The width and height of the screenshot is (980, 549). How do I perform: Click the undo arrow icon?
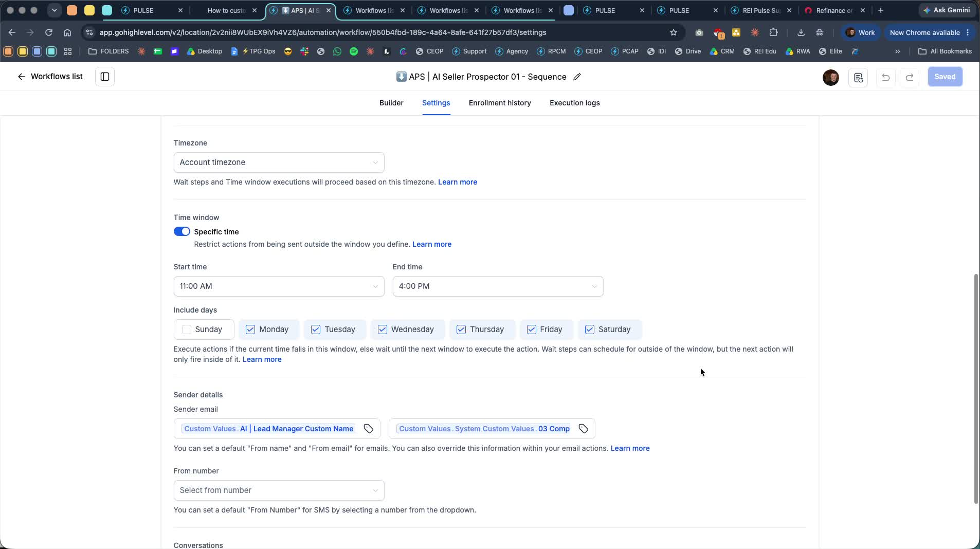coord(885,77)
